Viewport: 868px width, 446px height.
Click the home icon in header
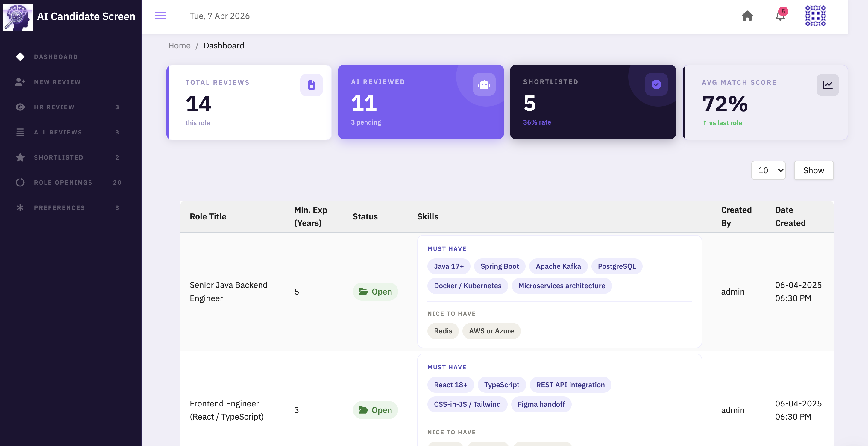point(747,16)
